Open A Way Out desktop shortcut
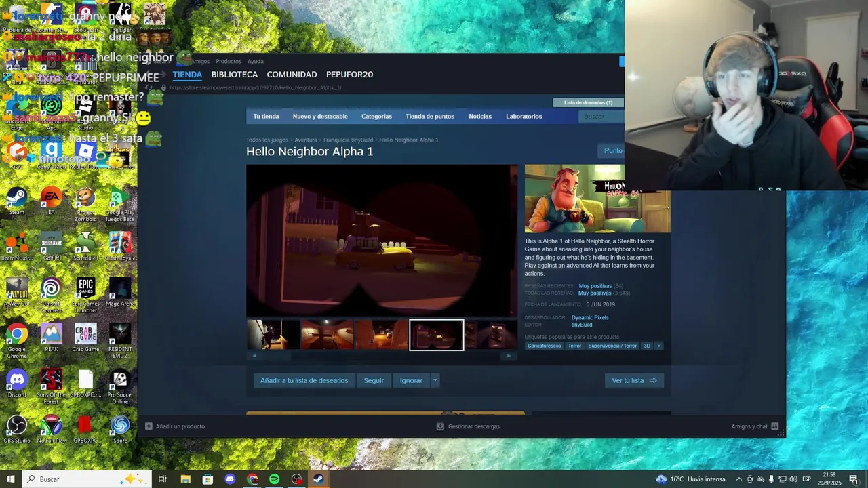This screenshot has width=868, height=488. (x=17, y=292)
